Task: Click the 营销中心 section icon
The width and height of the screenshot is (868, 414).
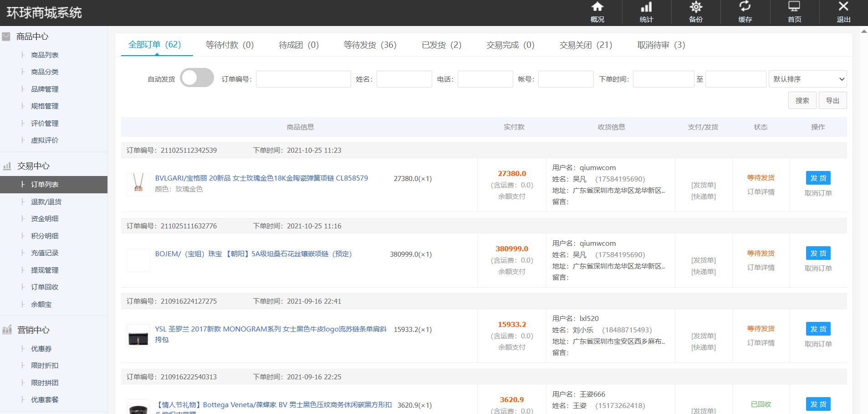Action: tap(7, 330)
